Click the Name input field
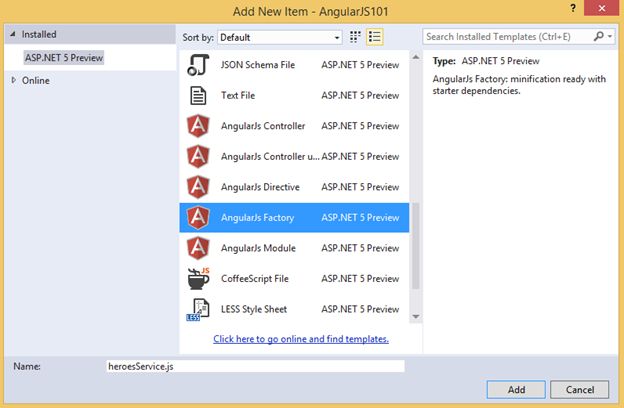This screenshot has width=624, height=408. point(255,366)
